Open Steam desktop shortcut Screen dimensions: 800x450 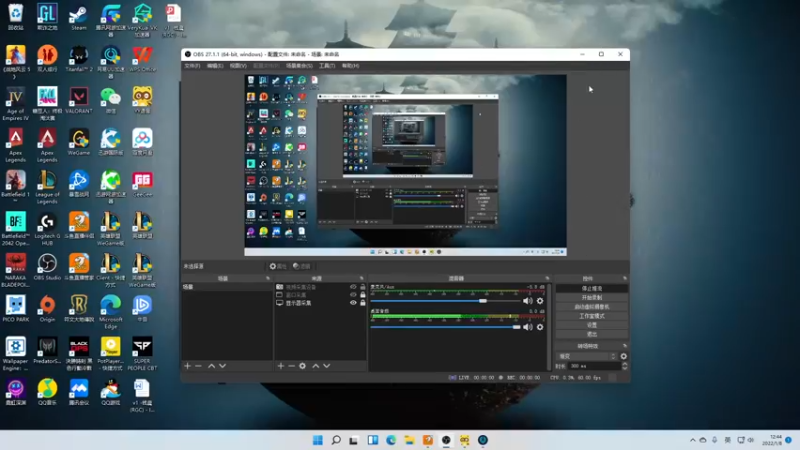[79, 17]
